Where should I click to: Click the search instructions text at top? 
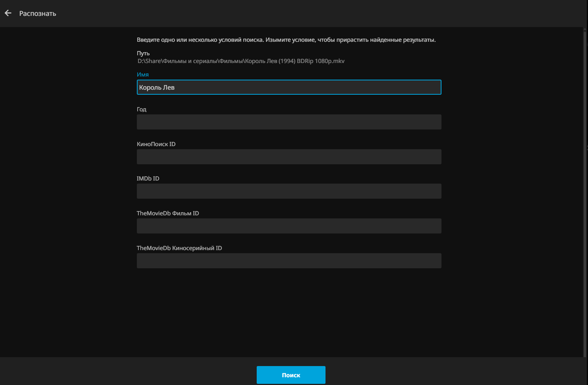pos(286,40)
